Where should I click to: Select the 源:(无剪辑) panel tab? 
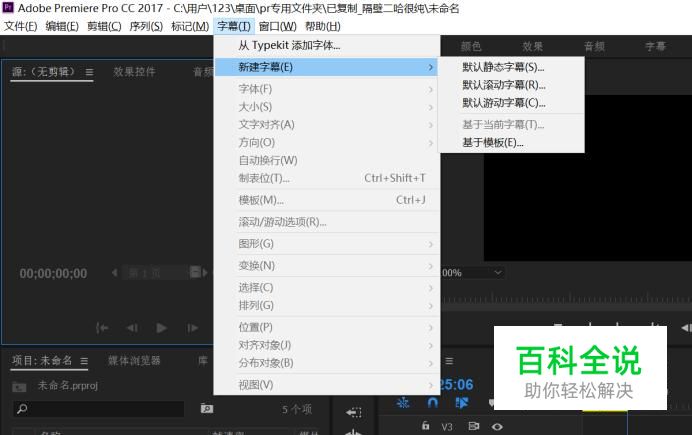click(x=43, y=72)
